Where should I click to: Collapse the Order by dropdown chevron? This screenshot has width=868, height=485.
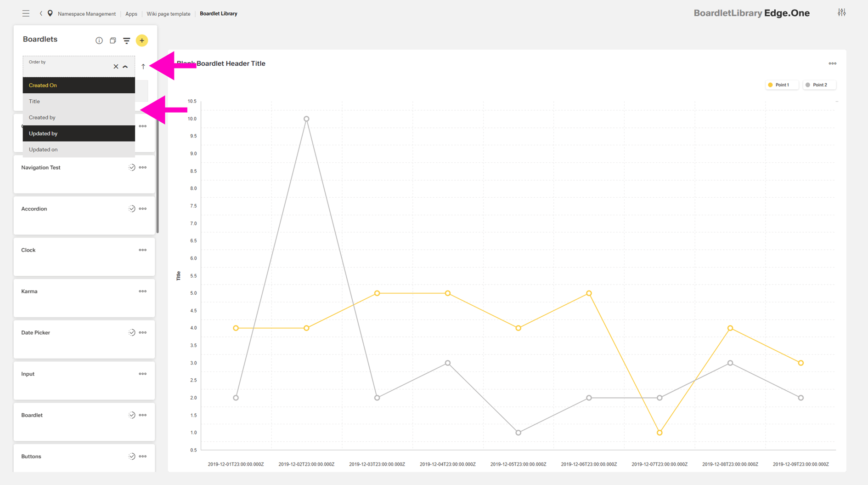point(125,66)
